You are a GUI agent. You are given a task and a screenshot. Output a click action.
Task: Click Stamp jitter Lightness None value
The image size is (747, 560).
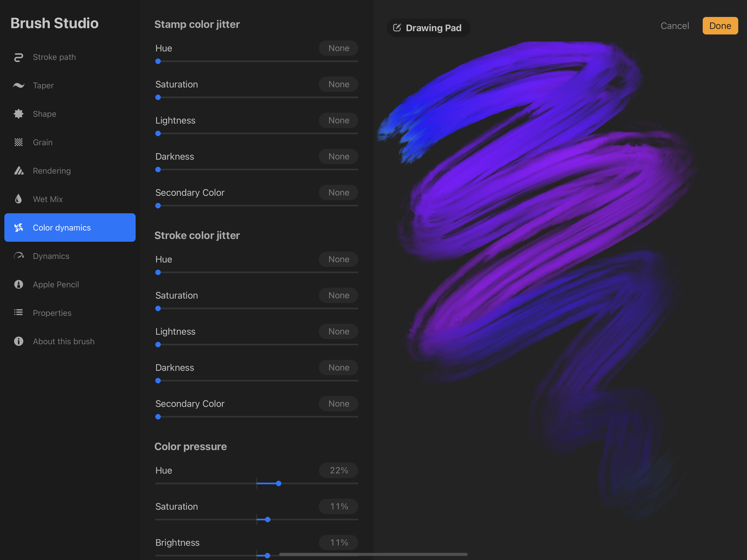(x=339, y=121)
